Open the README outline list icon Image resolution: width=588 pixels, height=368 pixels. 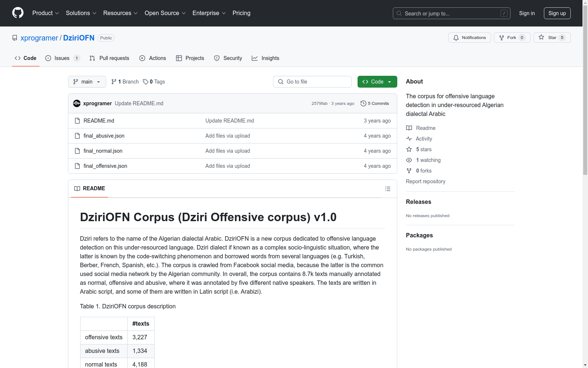click(x=388, y=189)
